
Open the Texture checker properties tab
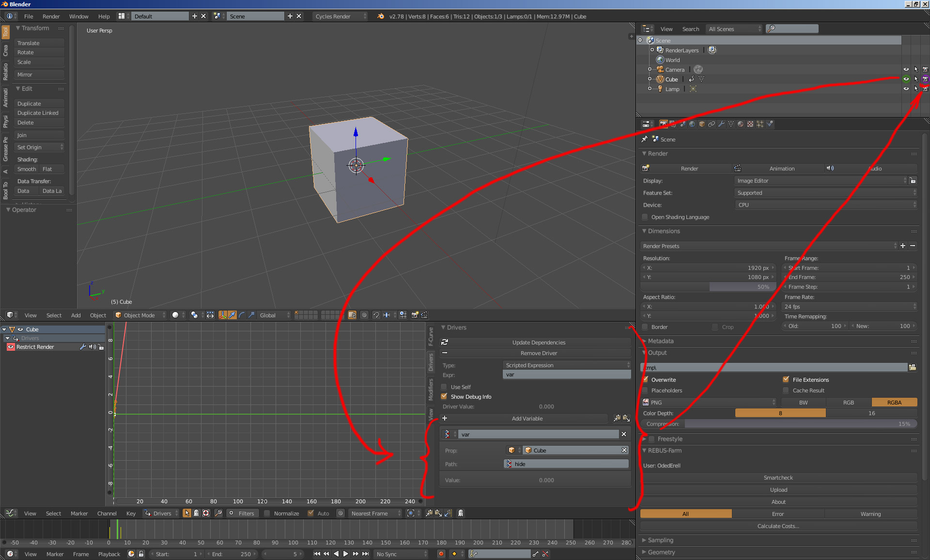point(750,124)
